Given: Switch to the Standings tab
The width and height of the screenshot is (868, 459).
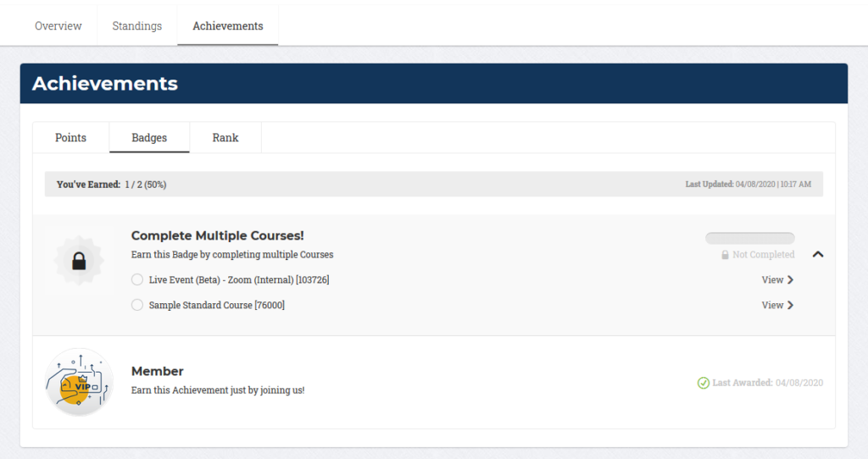Looking at the screenshot, I should click(136, 26).
